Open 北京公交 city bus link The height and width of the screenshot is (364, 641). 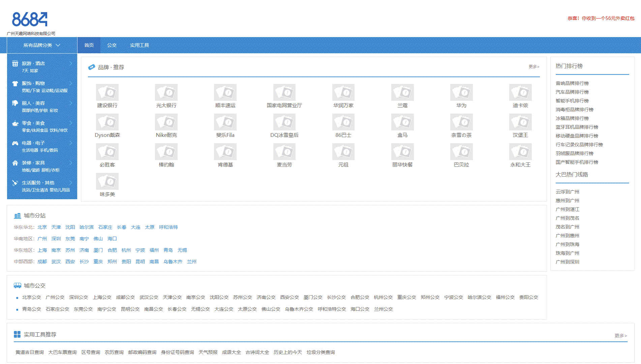coord(32,297)
